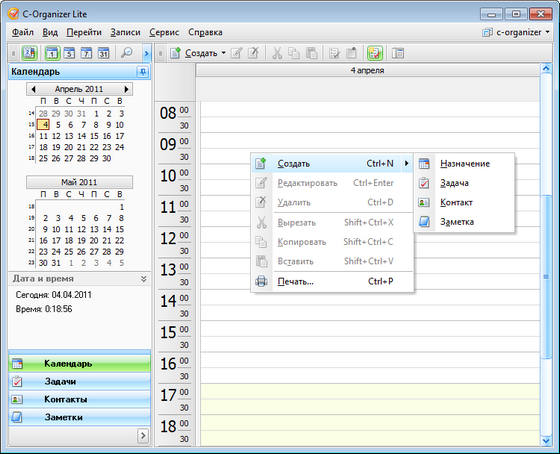This screenshot has height=454, width=560.
Task: Toggle the highlighted green calendar toolbar button
Action: click(x=375, y=53)
